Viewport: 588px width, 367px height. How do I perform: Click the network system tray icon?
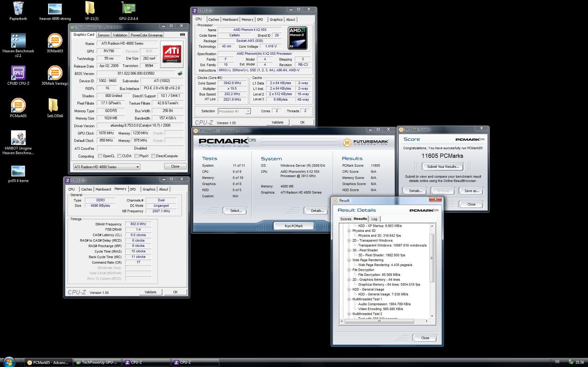click(x=571, y=362)
